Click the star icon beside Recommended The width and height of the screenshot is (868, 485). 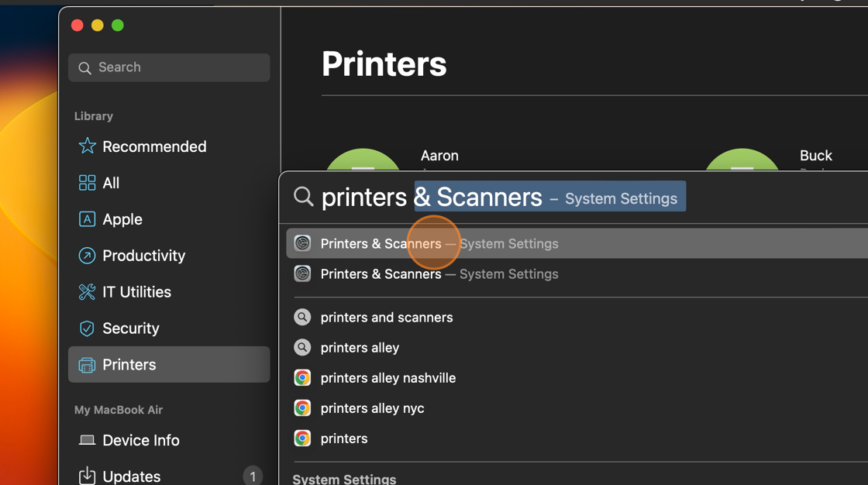[x=87, y=146]
